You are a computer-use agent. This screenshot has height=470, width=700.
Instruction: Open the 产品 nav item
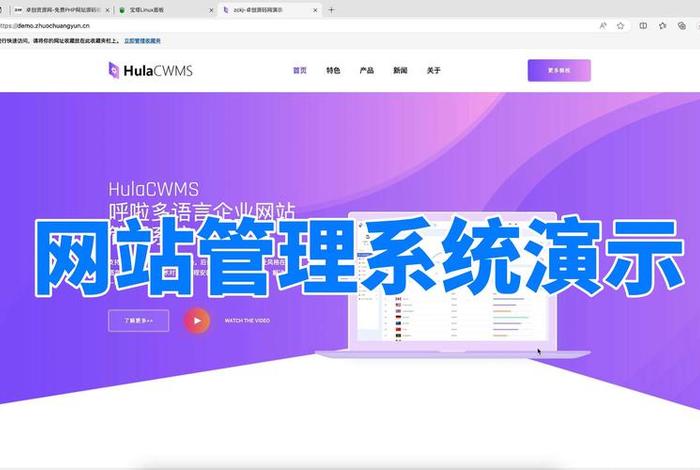(x=367, y=71)
